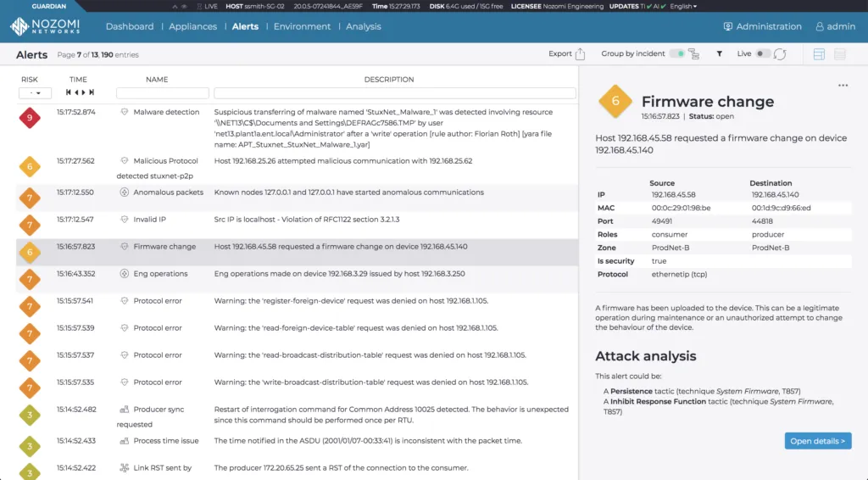Click the Process time issue type icon

124,441
